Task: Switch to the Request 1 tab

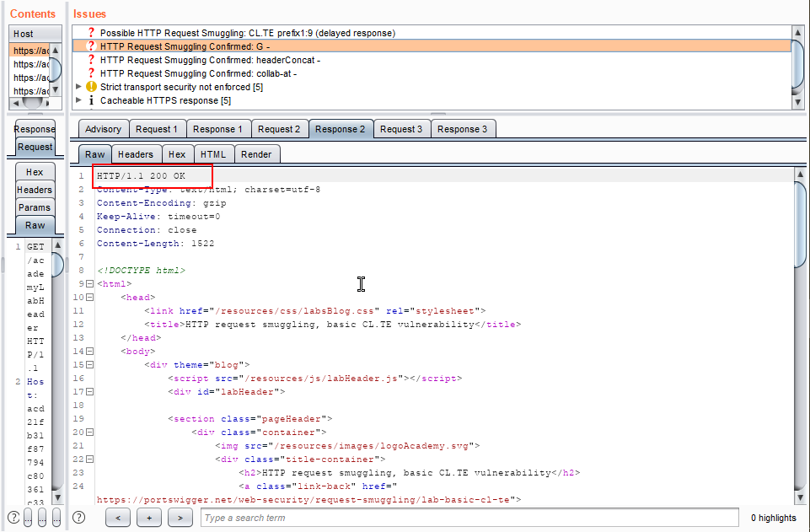Action: coord(157,129)
